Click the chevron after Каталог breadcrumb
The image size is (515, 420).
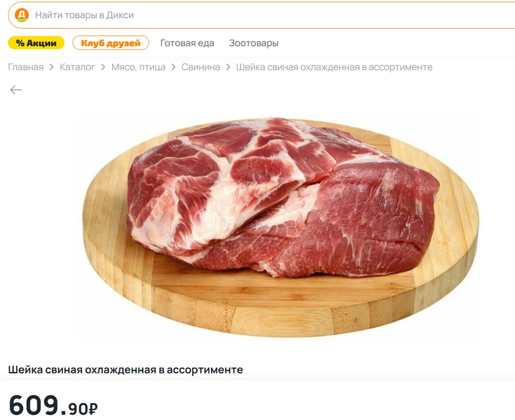coord(103,67)
